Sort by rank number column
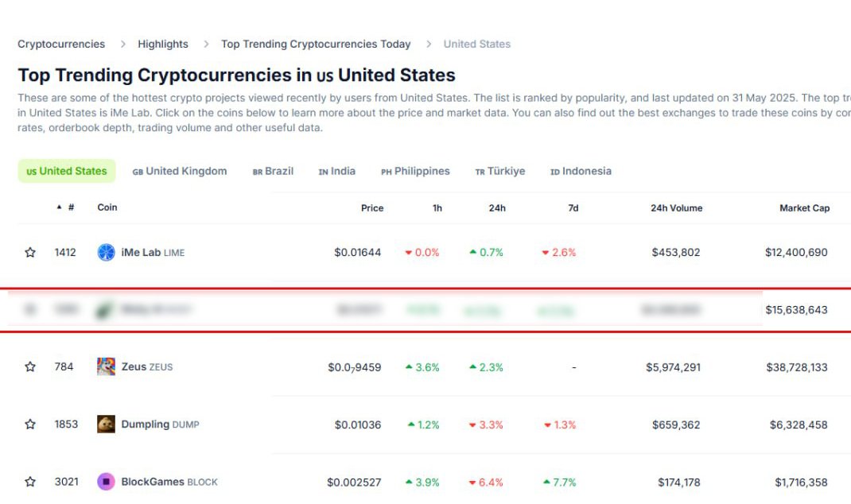This screenshot has width=851, height=504. tap(66, 207)
